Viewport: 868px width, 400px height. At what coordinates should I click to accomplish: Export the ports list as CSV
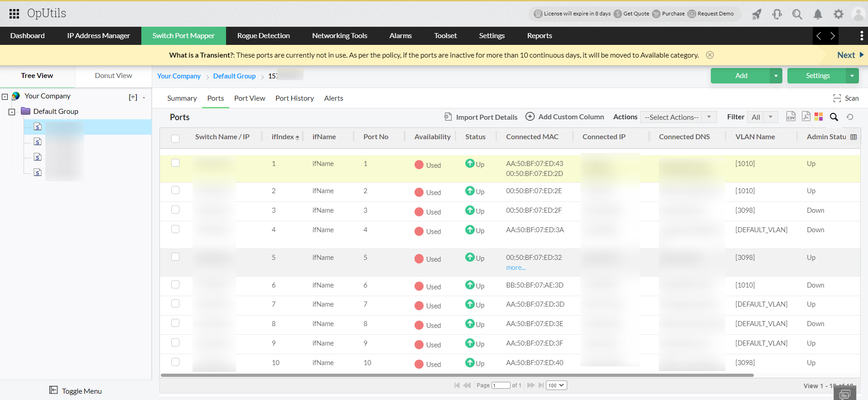(791, 117)
